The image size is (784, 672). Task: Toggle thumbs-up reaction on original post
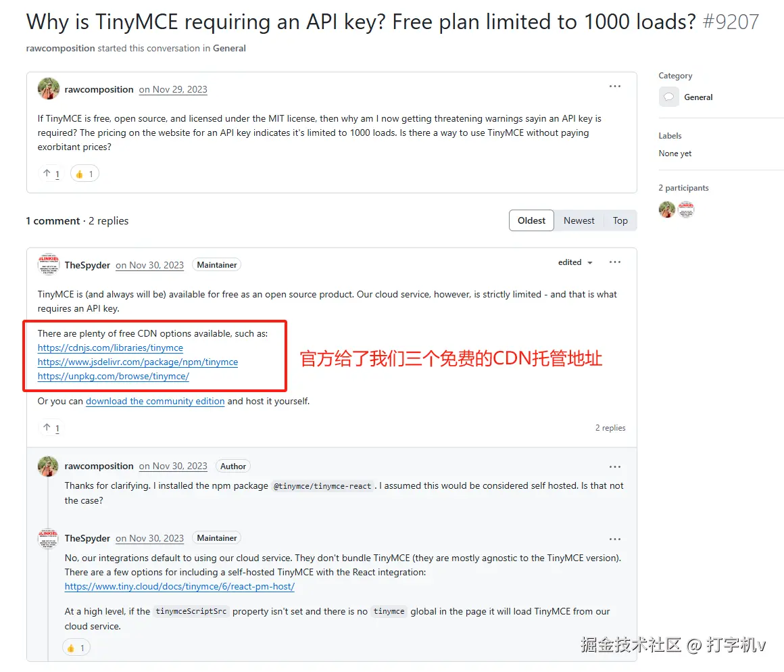84,174
